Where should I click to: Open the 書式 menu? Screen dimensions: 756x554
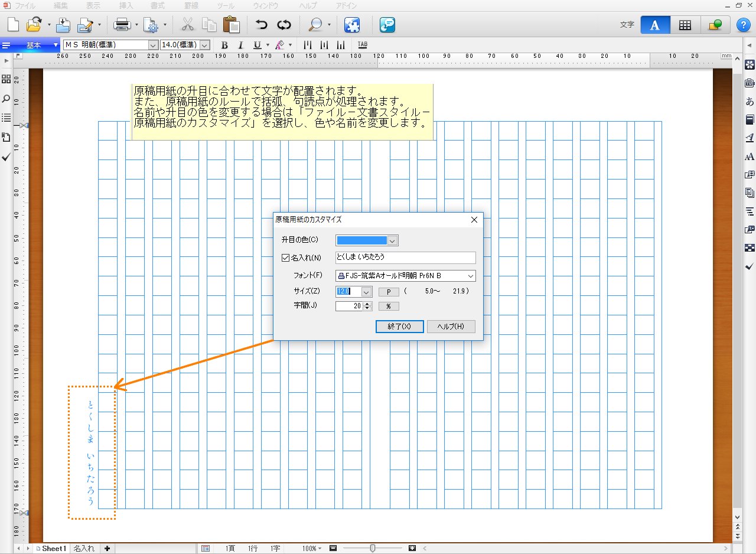click(x=158, y=5)
